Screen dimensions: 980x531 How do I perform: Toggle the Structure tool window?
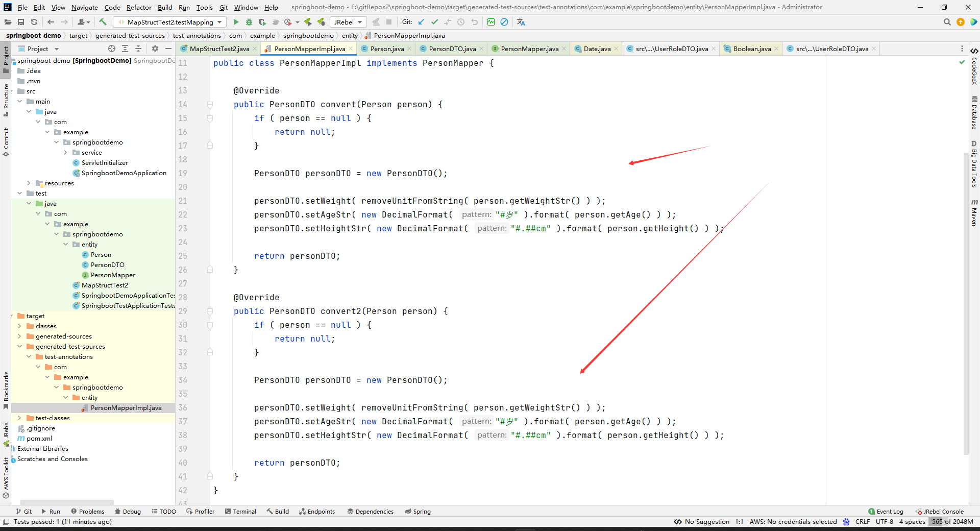tap(6, 100)
